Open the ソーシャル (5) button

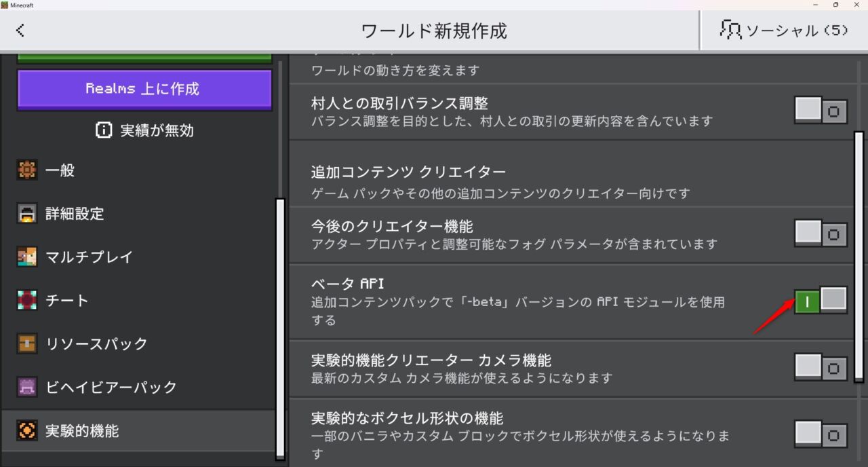tap(784, 31)
